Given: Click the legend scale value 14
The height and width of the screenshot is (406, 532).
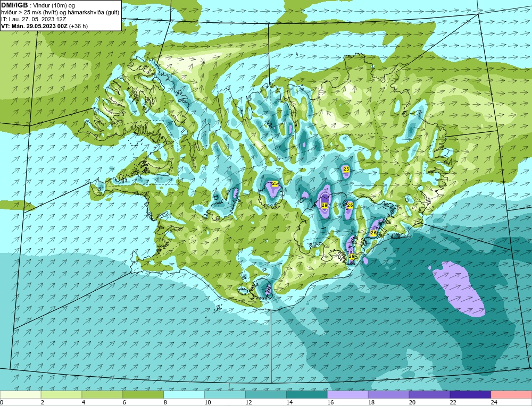Looking at the screenshot, I should 289,402.
